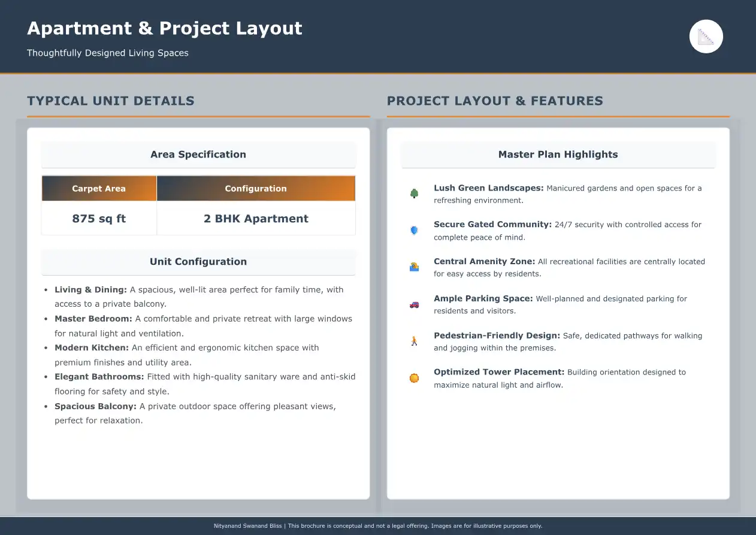Click the Unit Configuration heading

[x=198, y=262]
